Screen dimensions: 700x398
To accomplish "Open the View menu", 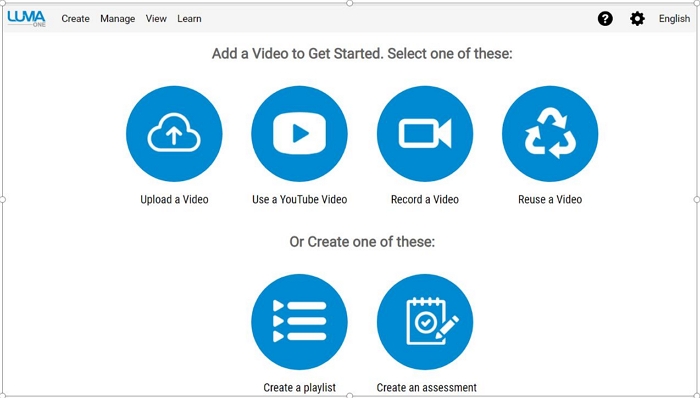I will 156,19.
